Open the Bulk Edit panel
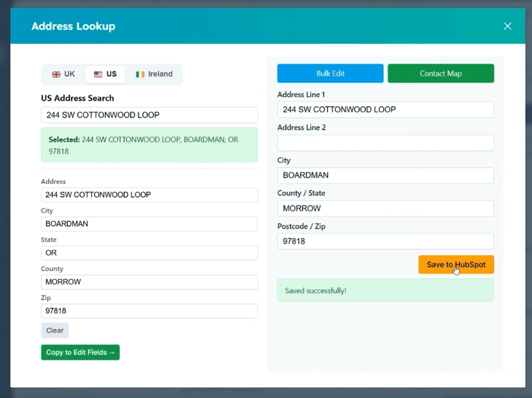Image resolution: width=532 pixels, height=398 pixels. pos(330,73)
